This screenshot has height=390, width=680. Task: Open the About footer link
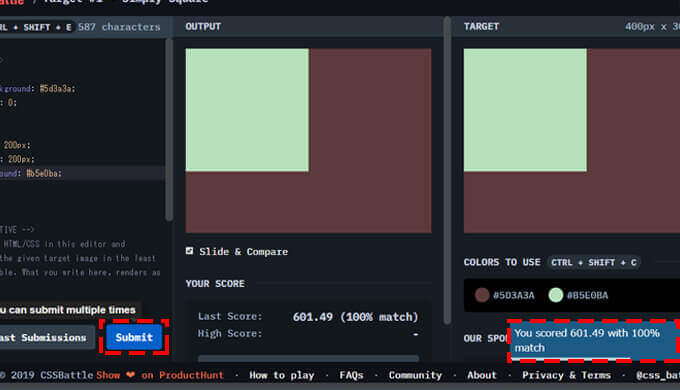click(481, 375)
